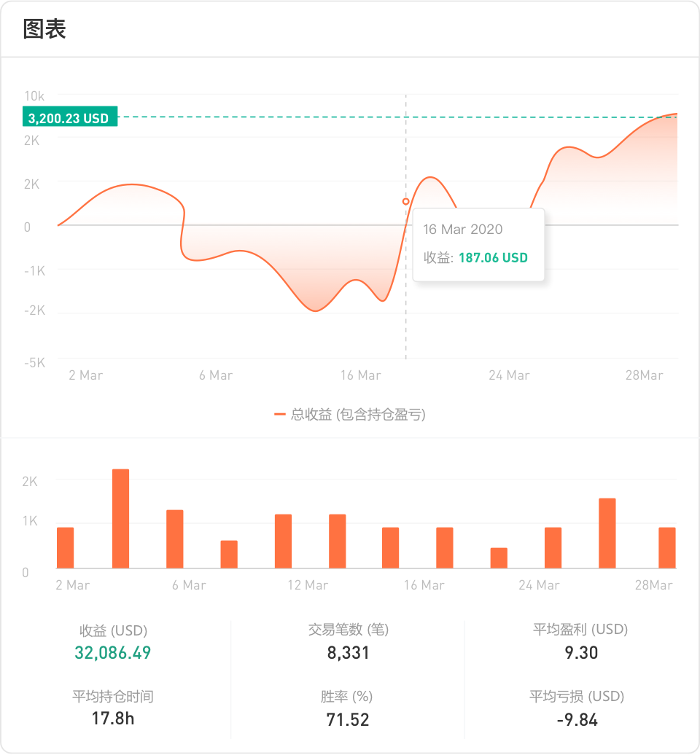Click the second-tallest bar near 28Mar
The image size is (700, 755).
(607, 533)
